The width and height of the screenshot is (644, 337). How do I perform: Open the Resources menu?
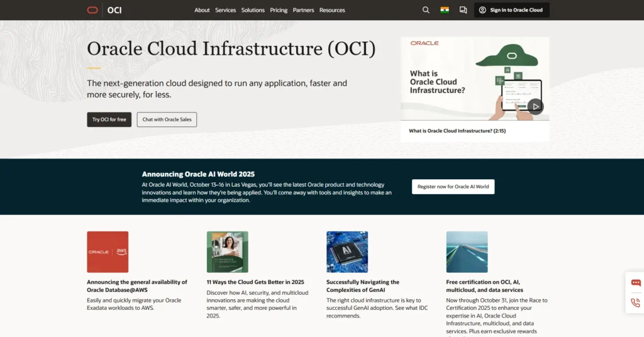[x=332, y=10]
